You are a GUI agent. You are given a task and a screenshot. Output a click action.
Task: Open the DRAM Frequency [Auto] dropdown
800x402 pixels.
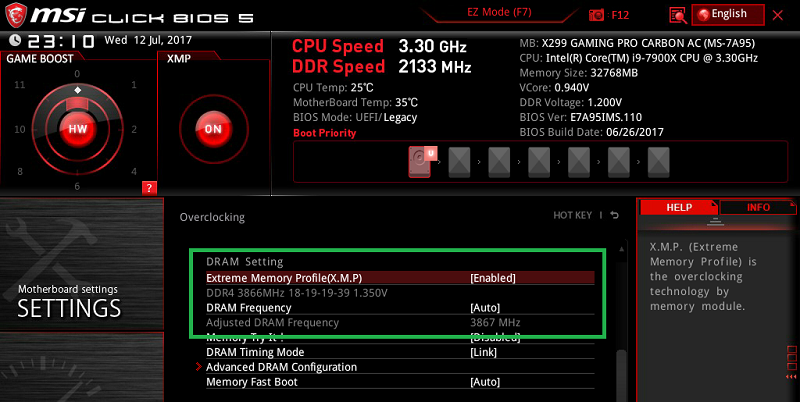(485, 308)
